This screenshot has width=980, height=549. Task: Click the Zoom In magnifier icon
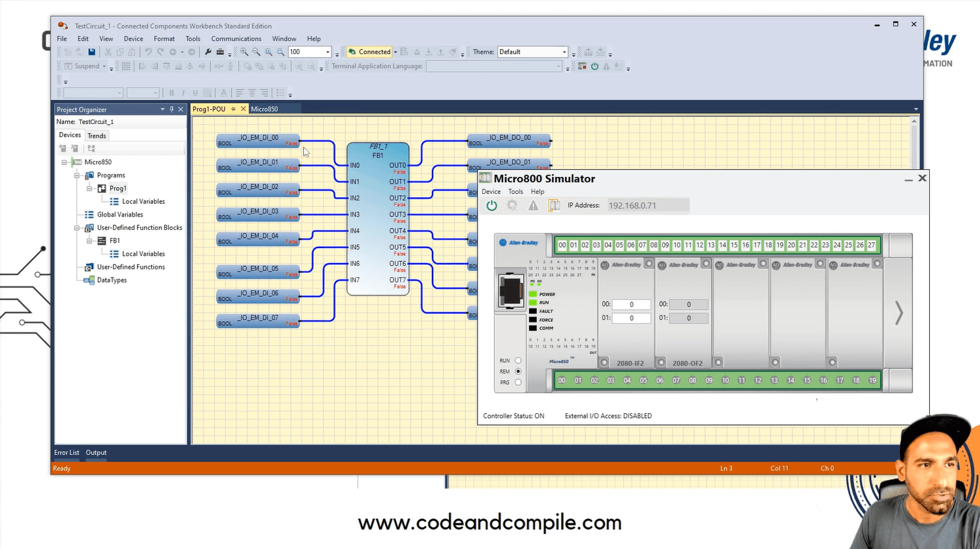click(x=244, y=52)
